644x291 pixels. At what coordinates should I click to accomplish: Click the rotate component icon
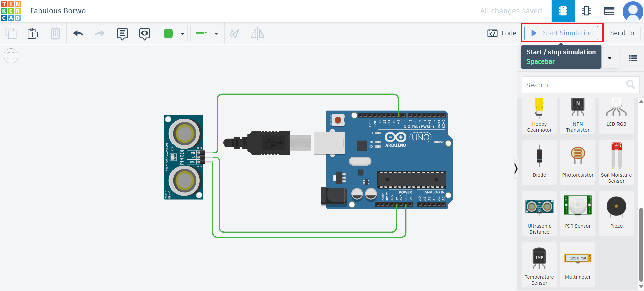[x=235, y=33]
